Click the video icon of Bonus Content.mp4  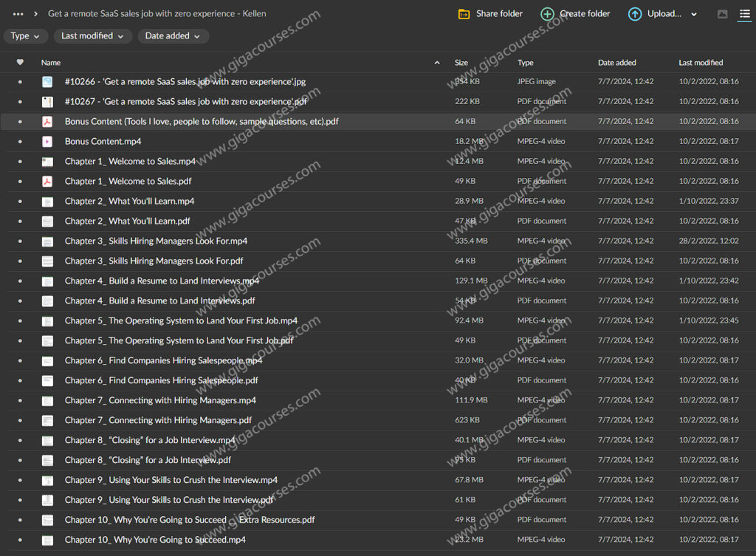47,142
